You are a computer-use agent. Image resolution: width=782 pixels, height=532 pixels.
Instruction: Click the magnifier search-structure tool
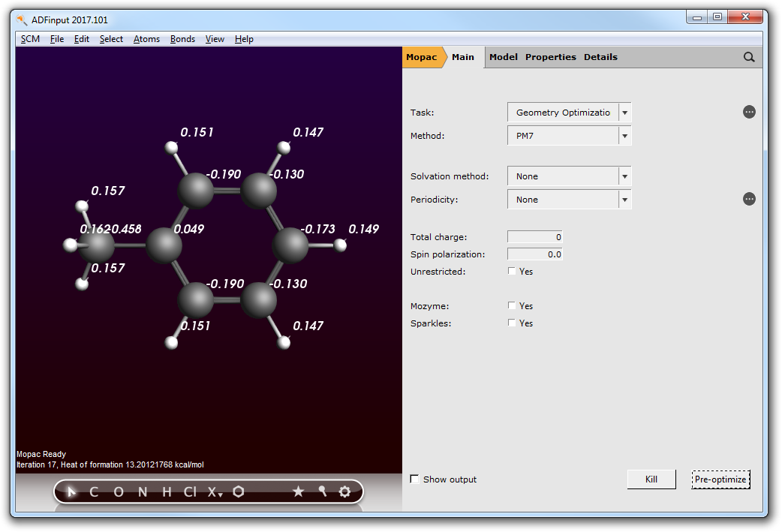[322, 491]
